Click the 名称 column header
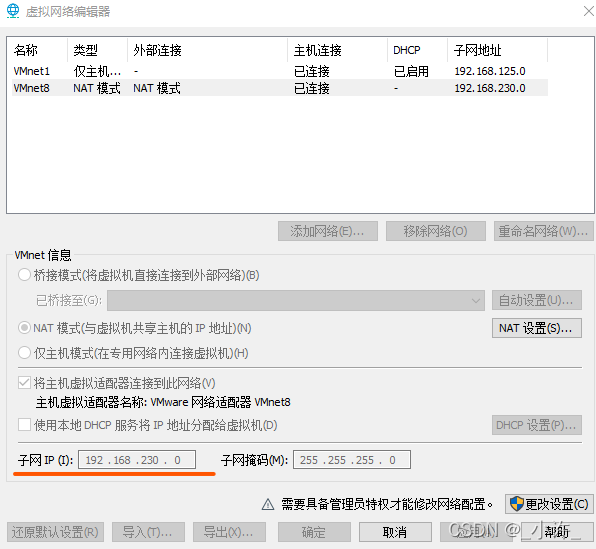Viewport: 596px width, 549px height. coord(38,50)
